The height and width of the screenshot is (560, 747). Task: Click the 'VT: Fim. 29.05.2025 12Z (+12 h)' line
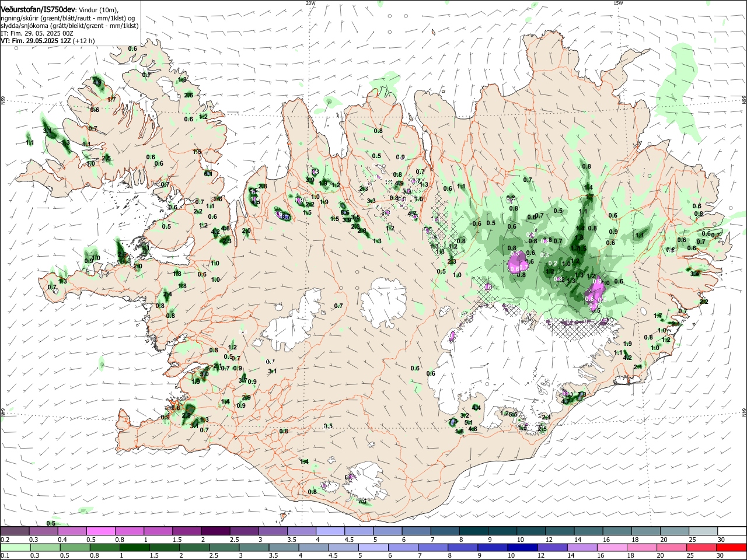pyautogui.click(x=48, y=41)
